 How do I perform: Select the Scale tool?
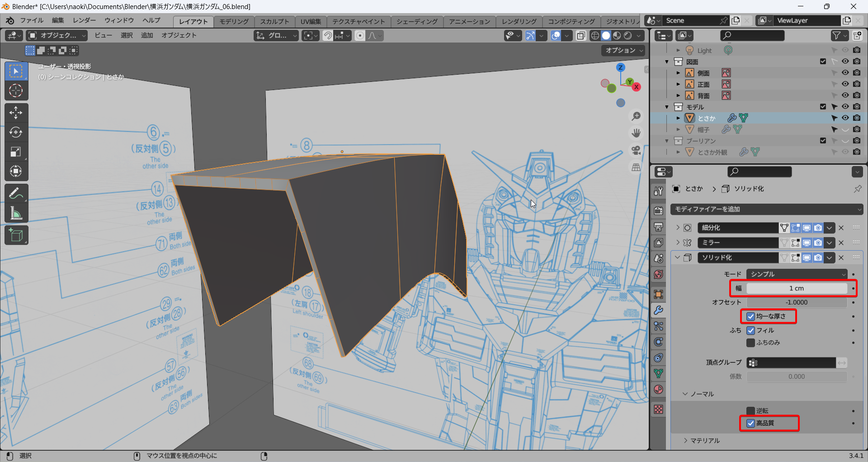(16, 152)
